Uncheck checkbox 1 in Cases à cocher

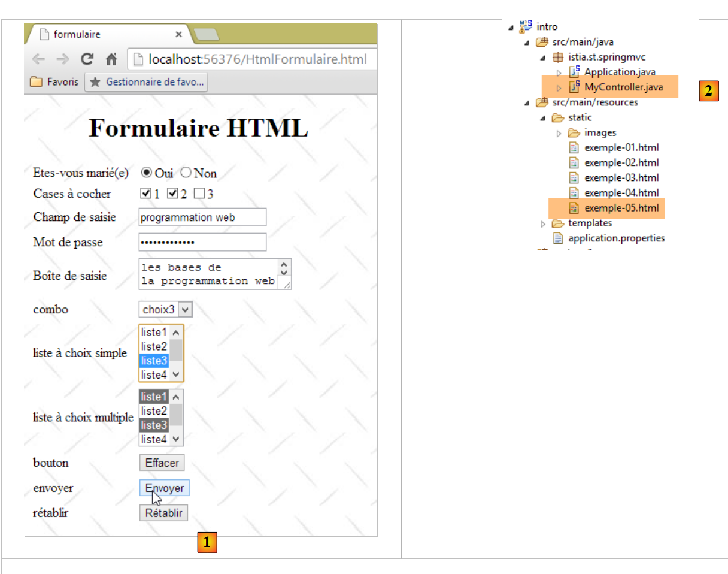tap(145, 194)
